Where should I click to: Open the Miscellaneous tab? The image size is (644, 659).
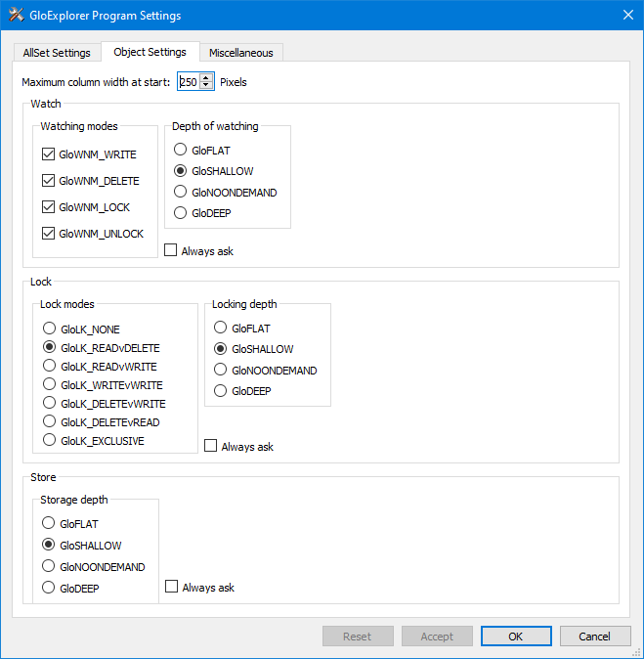[x=241, y=53]
